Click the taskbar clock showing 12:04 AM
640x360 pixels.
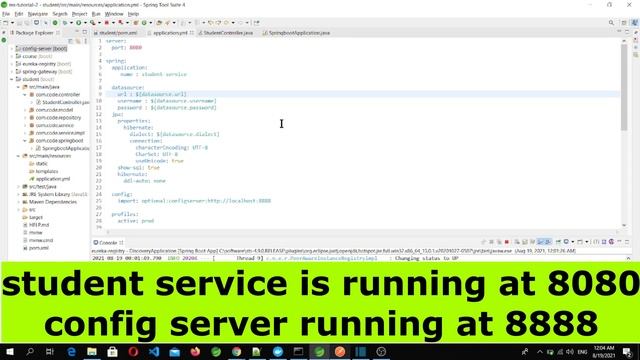point(604,352)
